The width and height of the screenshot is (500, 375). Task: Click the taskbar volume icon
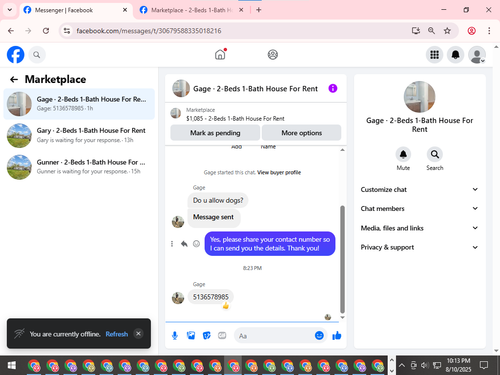(x=424, y=365)
